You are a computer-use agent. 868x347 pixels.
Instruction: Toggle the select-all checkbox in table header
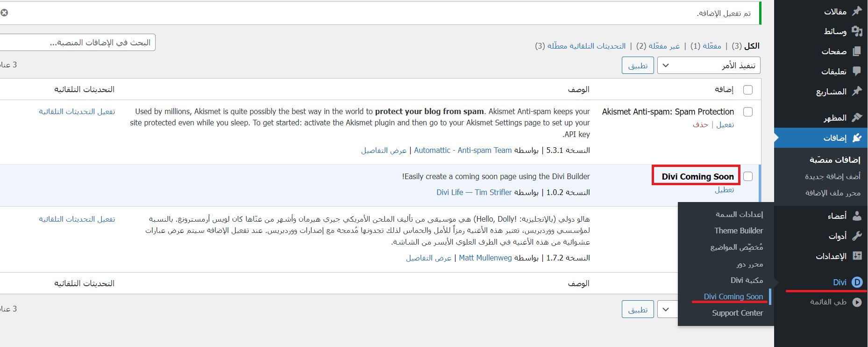[748, 90]
